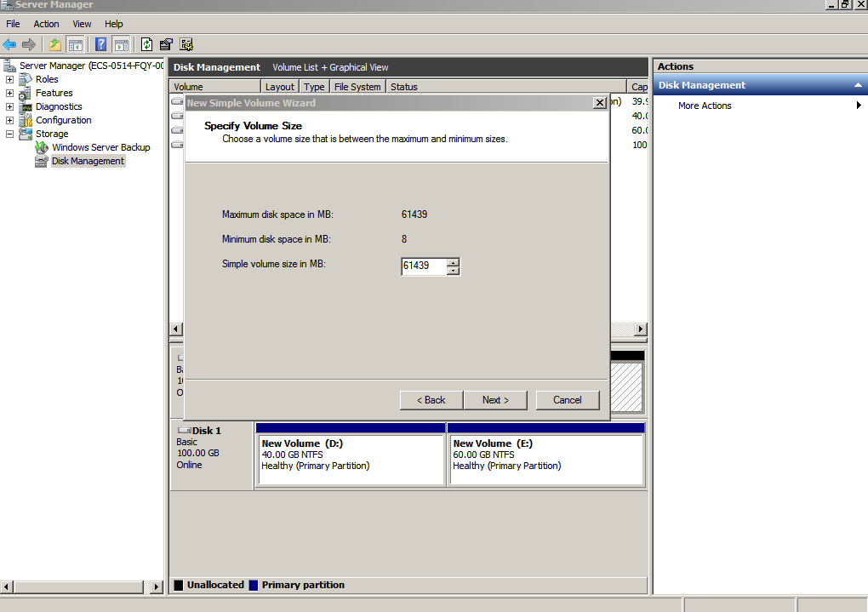The image size is (868, 612).
Task: Click the Unallocated black legend swatch
Action: click(x=179, y=585)
